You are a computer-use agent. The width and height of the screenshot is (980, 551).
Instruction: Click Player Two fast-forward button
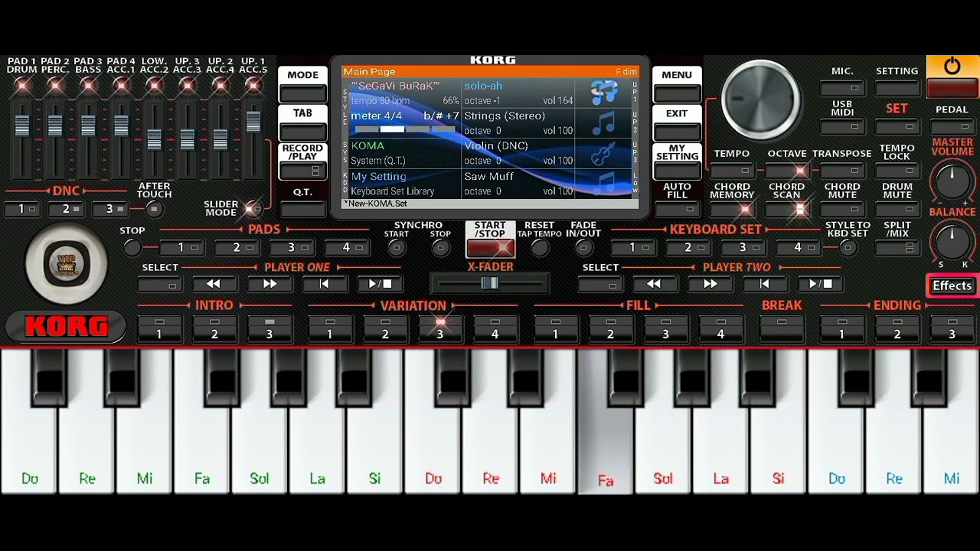pos(710,284)
